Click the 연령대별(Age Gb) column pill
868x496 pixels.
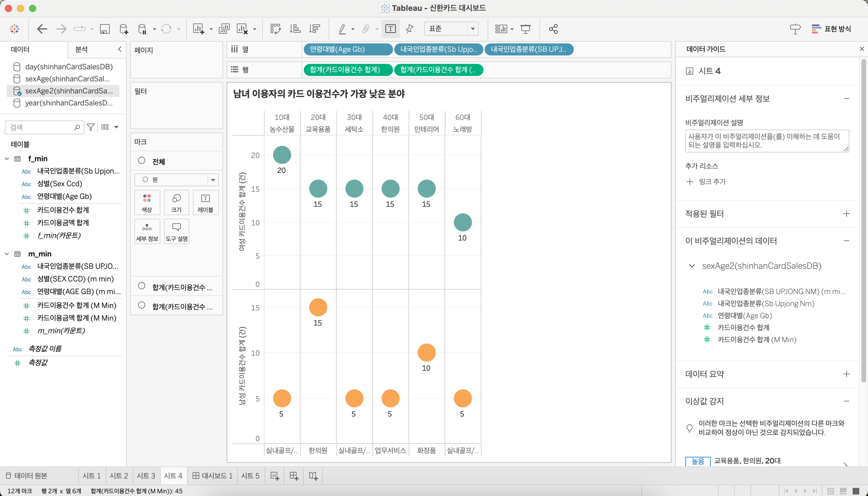click(x=348, y=49)
